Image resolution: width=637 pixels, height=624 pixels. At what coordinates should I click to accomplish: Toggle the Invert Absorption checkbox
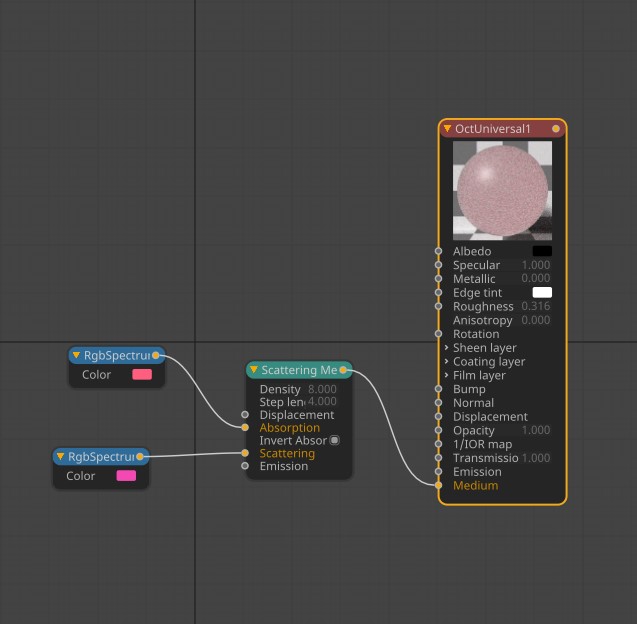click(334, 440)
